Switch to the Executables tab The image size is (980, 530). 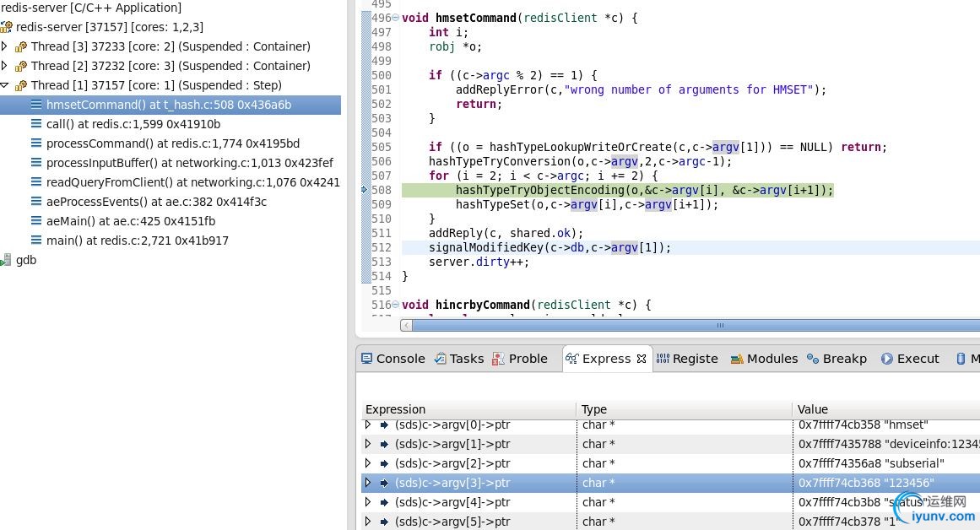pyautogui.click(x=910, y=359)
